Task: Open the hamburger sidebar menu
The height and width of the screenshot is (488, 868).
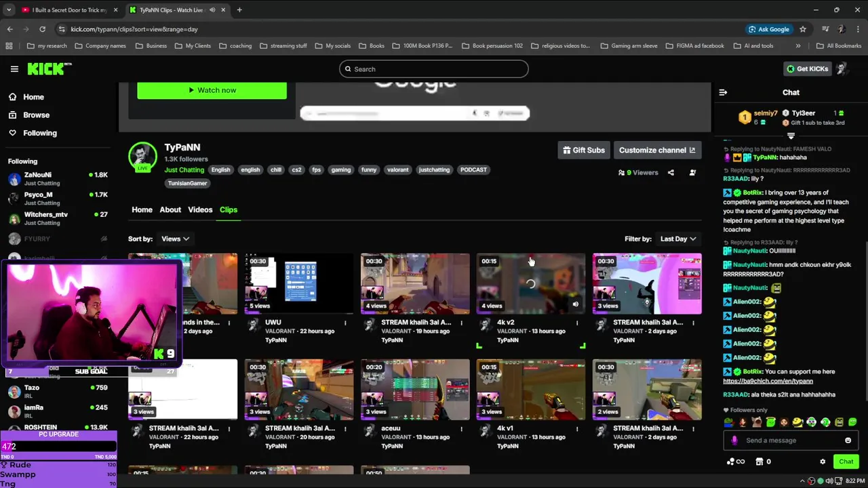Action: (x=14, y=68)
